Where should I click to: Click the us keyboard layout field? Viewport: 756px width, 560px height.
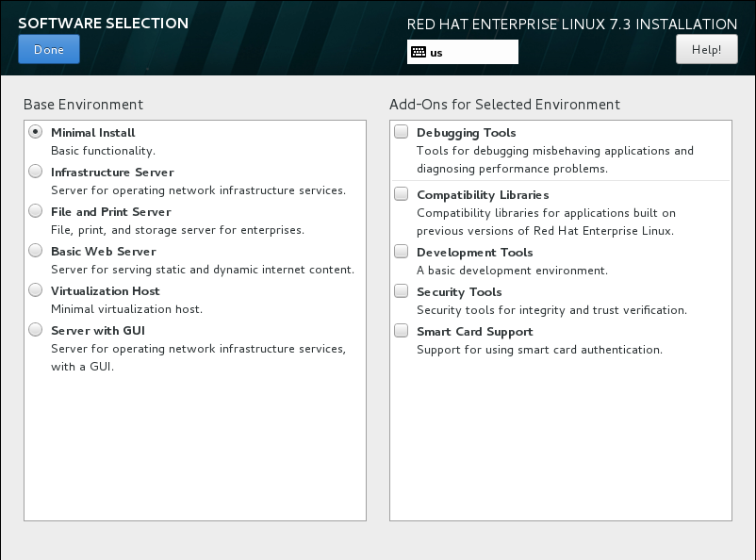click(x=463, y=52)
